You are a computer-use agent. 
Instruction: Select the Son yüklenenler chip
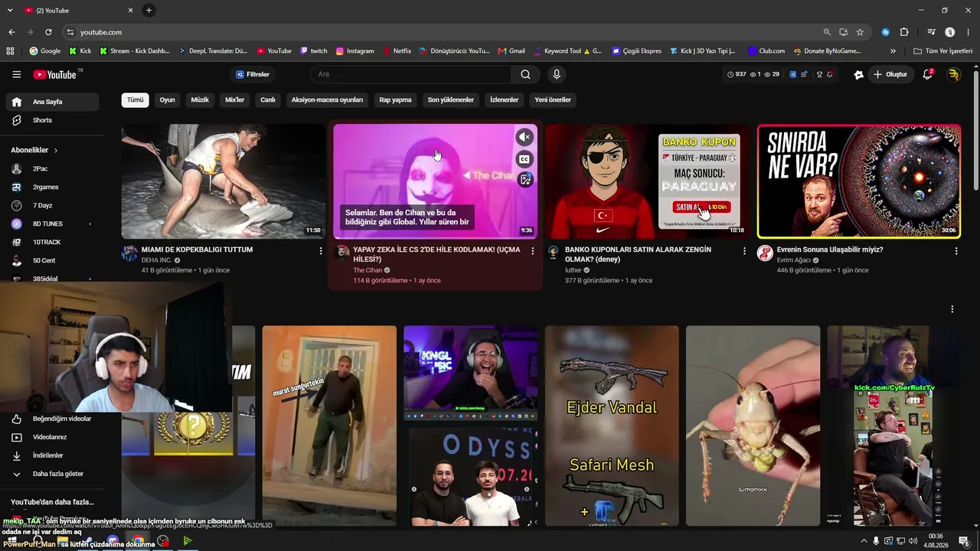pos(451,99)
